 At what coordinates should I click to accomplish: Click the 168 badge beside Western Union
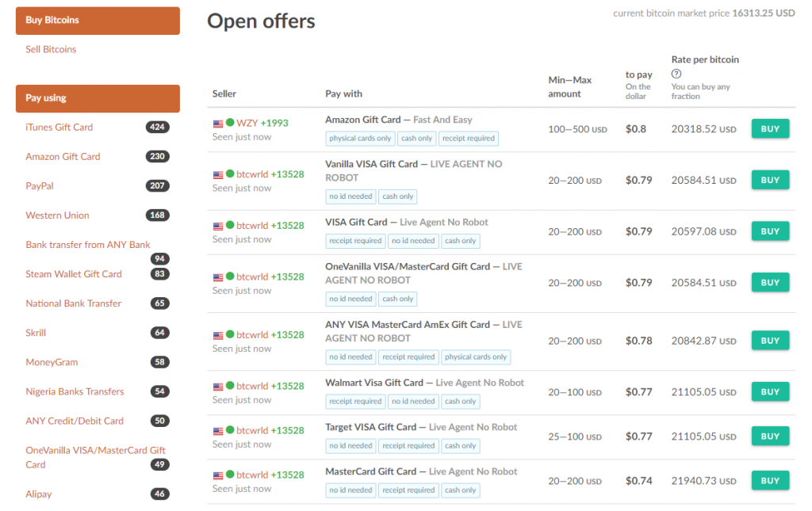[158, 215]
